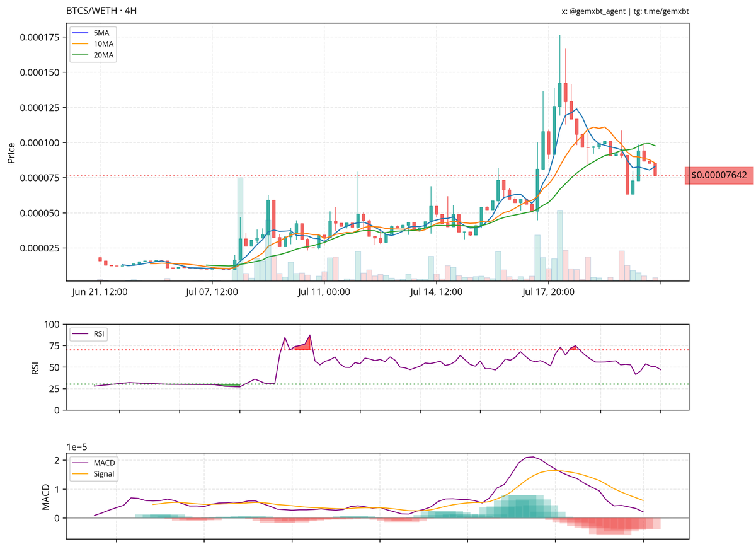Click the 0.000075 price axis label
756x549 pixels.
coord(39,178)
